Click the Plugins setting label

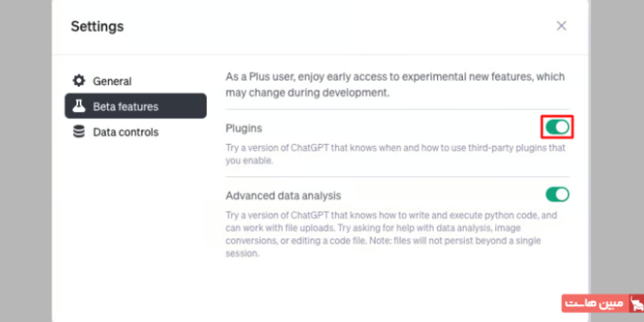(244, 129)
